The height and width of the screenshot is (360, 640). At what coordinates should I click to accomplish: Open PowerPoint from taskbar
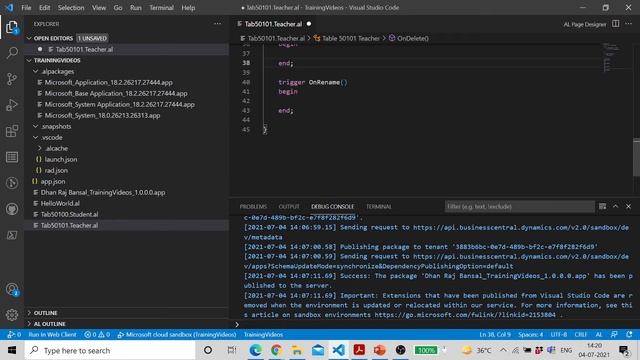pyautogui.click(x=380, y=350)
